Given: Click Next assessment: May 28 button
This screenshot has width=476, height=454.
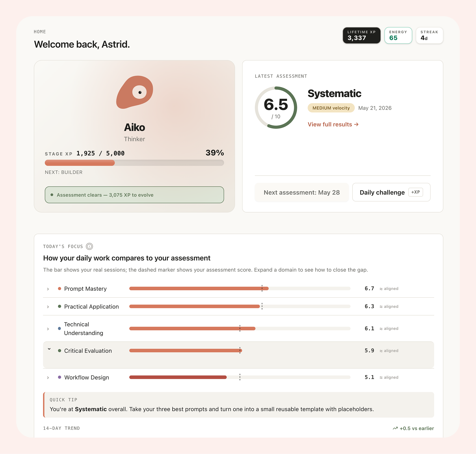Looking at the screenshot, I should pos(302,192).
